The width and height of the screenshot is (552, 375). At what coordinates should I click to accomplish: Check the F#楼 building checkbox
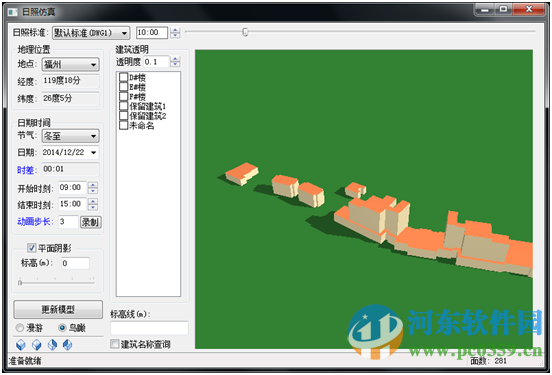(123, 96)
